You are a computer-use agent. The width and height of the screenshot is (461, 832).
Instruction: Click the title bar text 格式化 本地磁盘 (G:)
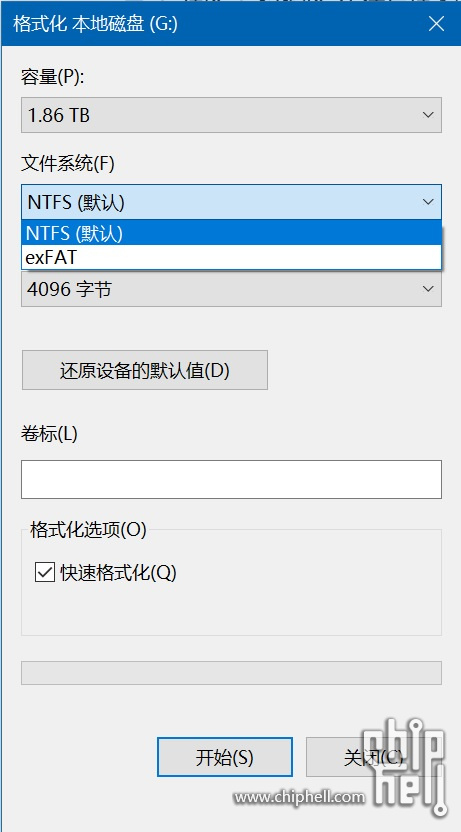pyautogui.click(x=95, y=24)
